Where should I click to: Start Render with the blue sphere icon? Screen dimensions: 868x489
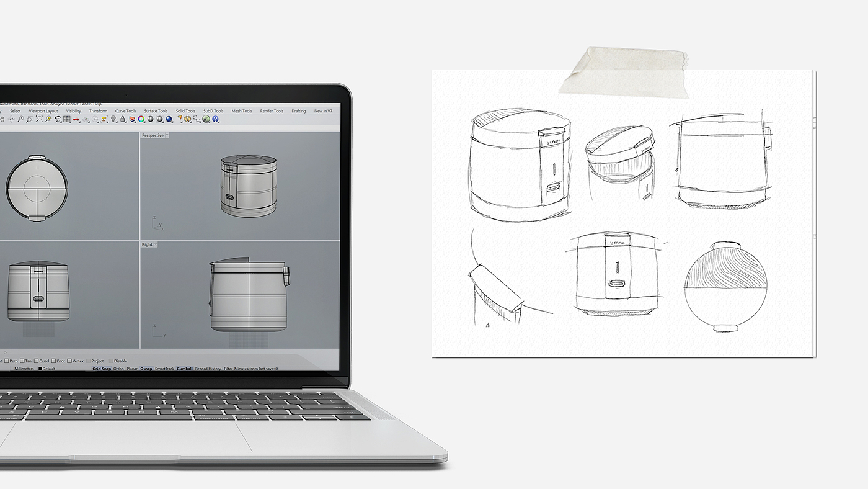[169, 119]
